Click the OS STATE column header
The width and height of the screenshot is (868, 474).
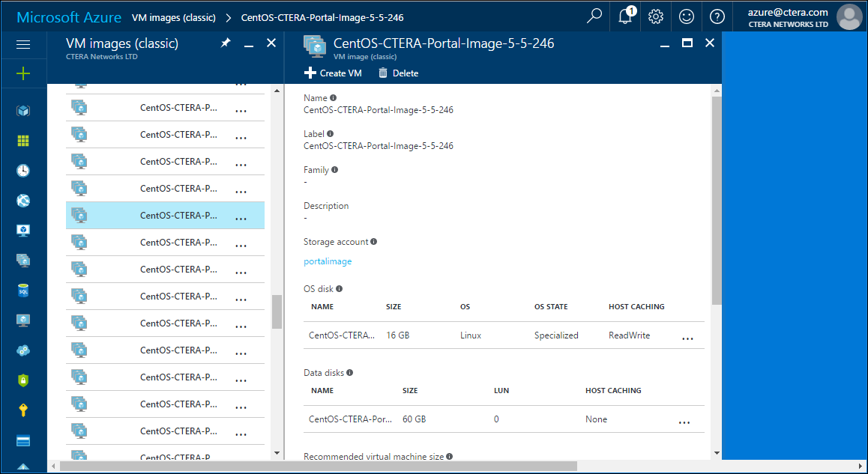551,306
